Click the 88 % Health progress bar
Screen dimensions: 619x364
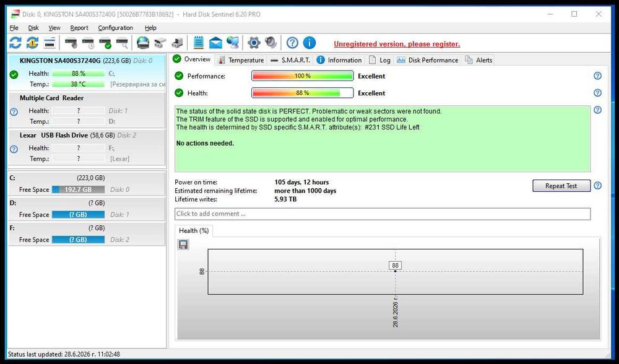pos(303,93)
